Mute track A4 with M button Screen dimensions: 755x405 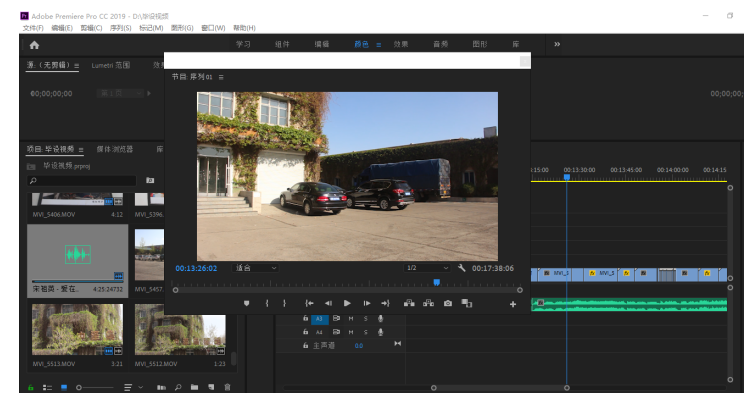pos(351,332)
